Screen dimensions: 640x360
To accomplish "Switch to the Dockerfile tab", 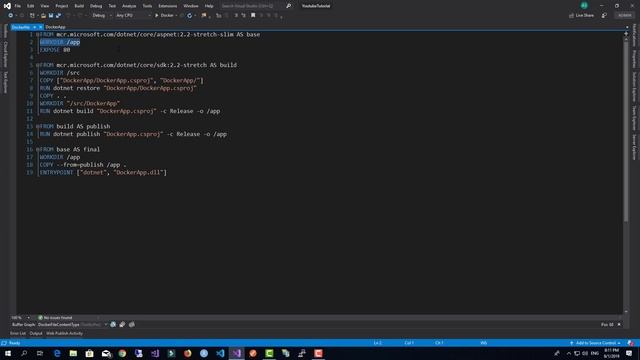I will [21, 27].
